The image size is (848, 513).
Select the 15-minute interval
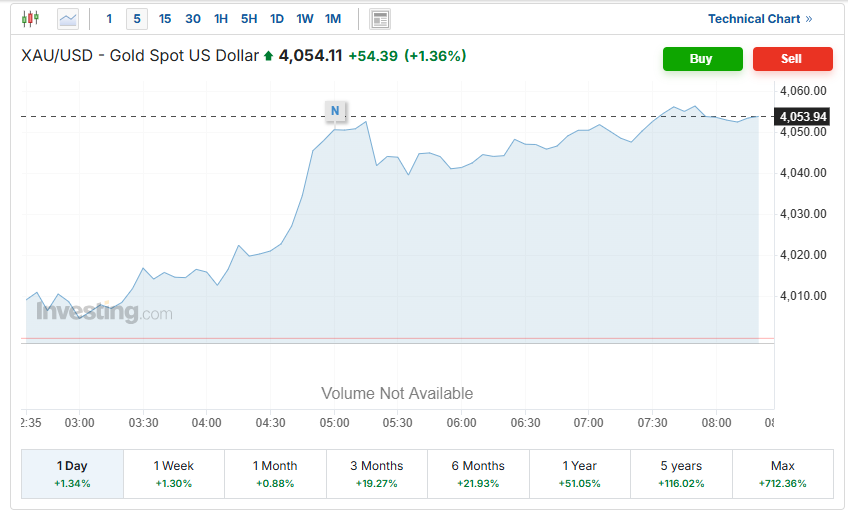click(165, 19)
